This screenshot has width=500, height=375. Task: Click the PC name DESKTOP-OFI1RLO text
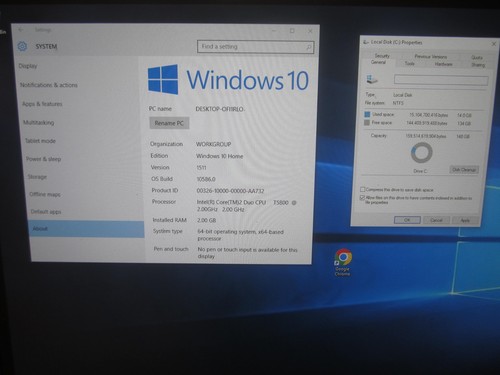[220, 109]
